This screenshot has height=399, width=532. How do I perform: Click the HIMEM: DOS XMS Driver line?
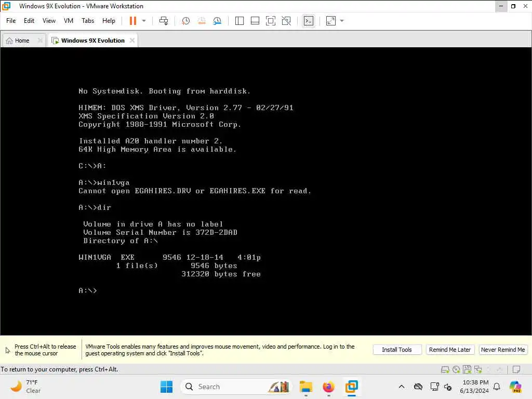[x=186, y=108]
